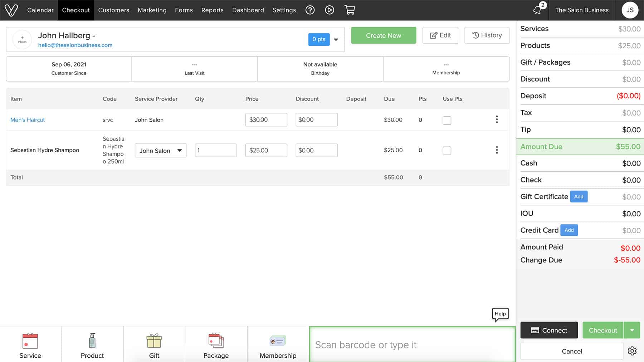
Task: Click the Connect card reader button
Action: [549, 330]
